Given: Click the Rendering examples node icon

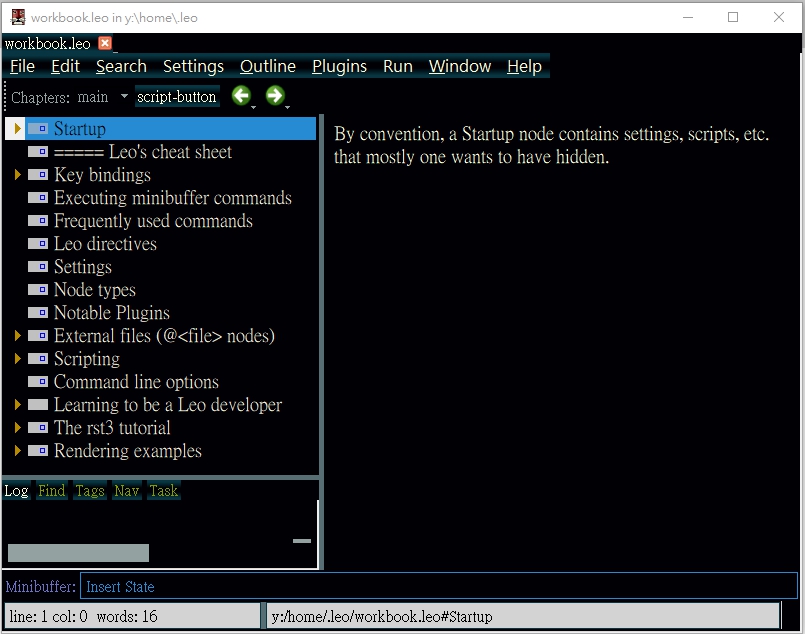Looking at the screenshot, I should click(x=37, y=451).
